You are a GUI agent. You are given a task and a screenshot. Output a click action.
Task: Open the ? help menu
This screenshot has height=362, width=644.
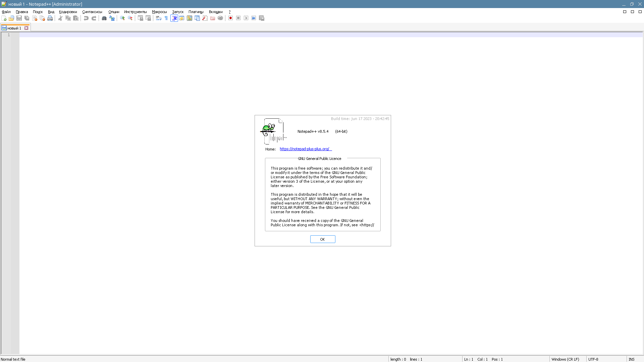[x=230, y=12]
